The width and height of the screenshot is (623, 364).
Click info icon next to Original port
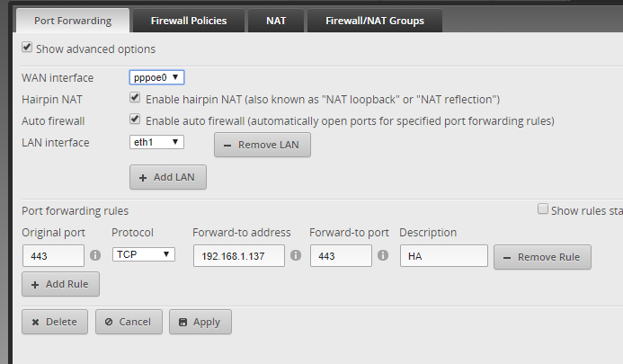tap(95, 255)
